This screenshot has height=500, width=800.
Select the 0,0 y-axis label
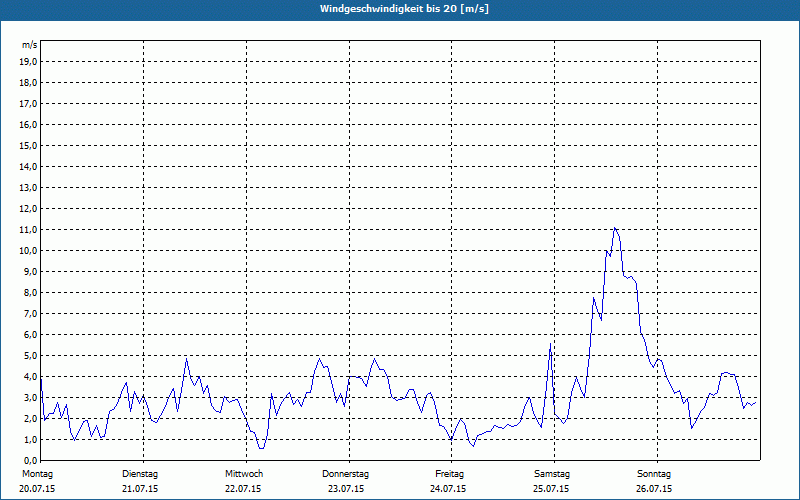click(30, 460)
